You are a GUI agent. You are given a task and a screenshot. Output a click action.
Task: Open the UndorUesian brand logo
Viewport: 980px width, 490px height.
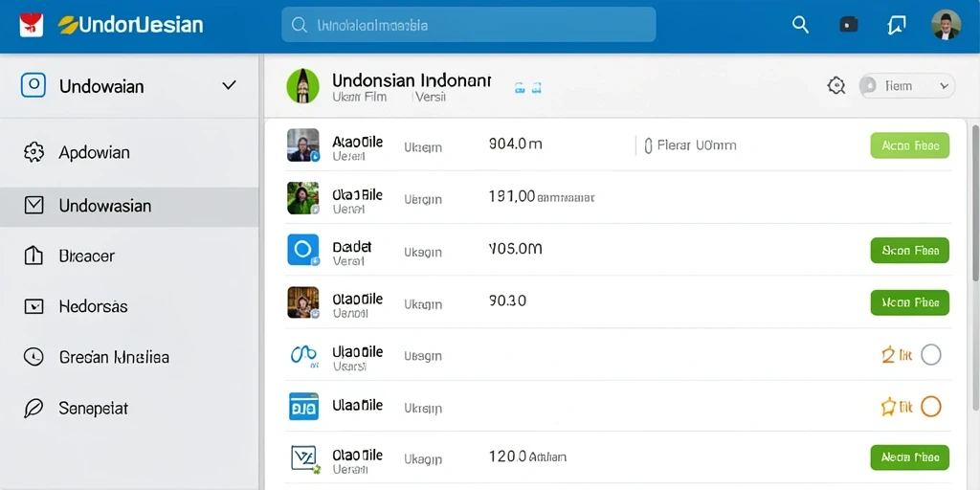[x=130, y=25]
